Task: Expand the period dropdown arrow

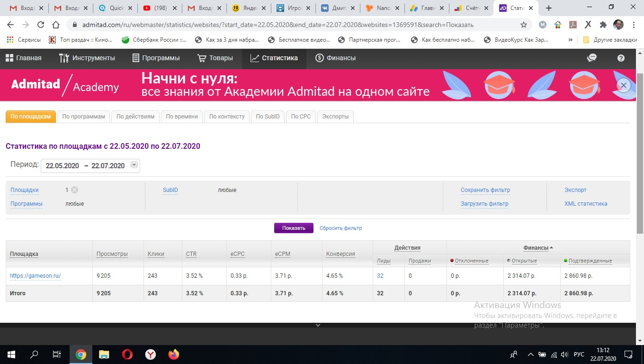Action: (134, 165)
